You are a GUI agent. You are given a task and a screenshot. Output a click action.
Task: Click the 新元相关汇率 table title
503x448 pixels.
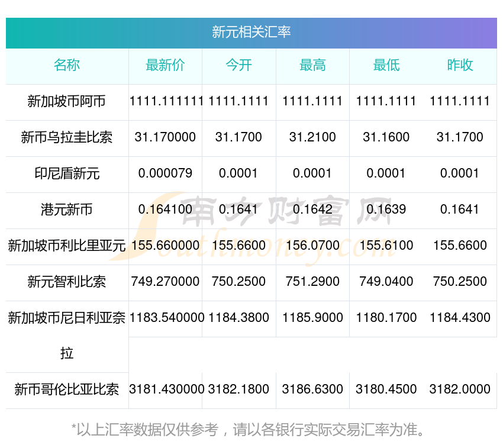click(x=251, y=32)
